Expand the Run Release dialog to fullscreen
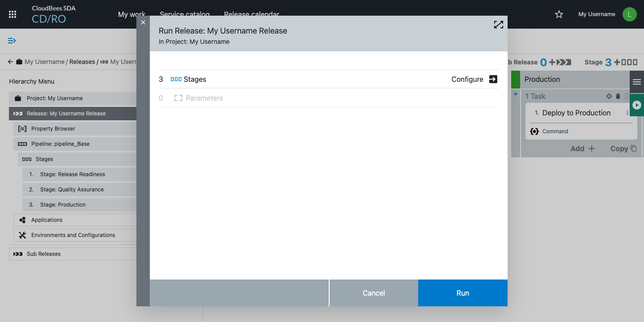Screen dimensions: 644x322 pos(498,25)
